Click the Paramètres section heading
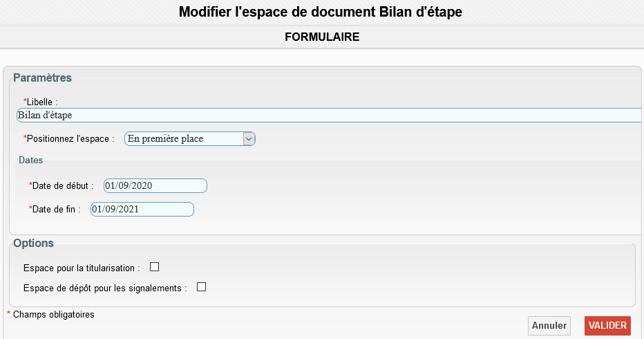644x339 pixels. pyautogui.click(x=42, y=77)
